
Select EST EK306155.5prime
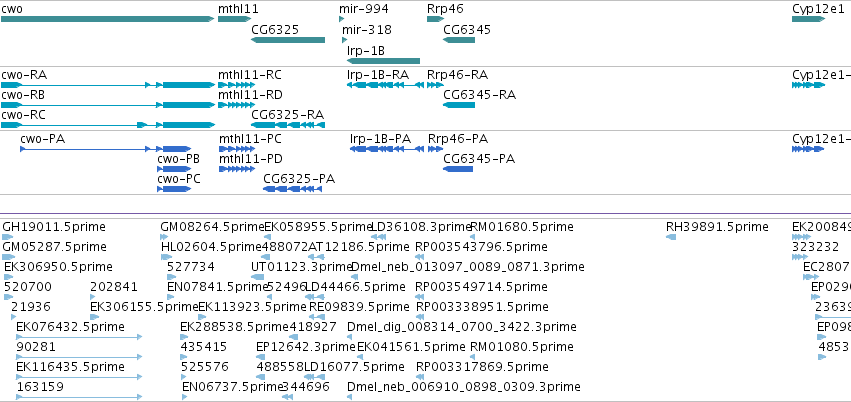[144, 307]
